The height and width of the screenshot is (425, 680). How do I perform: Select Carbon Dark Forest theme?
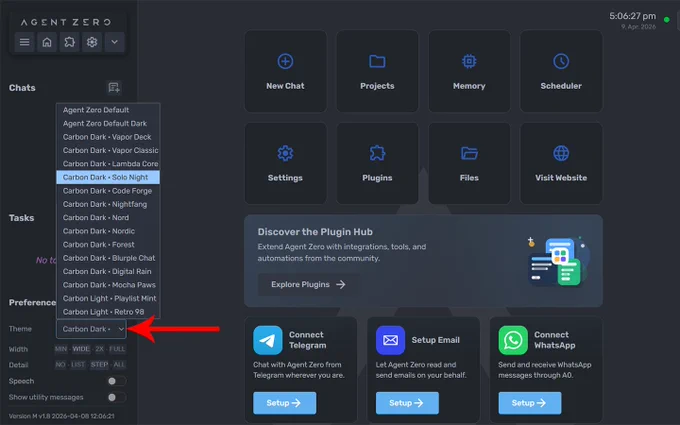tap(108, 245)
